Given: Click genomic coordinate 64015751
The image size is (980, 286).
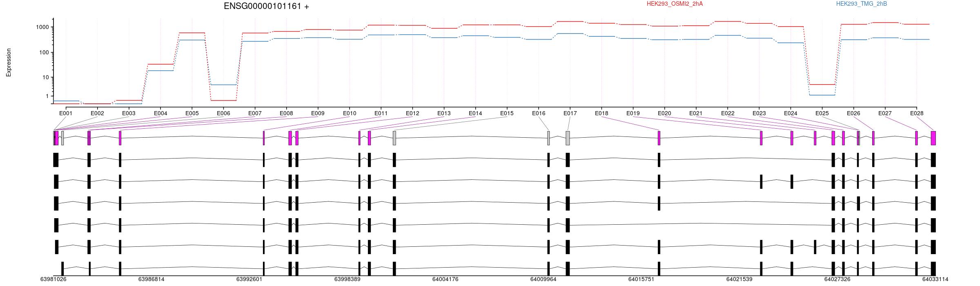Looking at the screenshot, I should point(641,279).
